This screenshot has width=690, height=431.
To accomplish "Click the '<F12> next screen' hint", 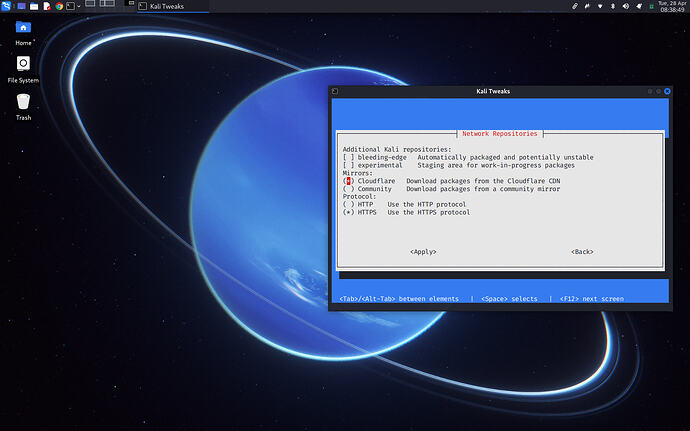I will tap(591, 298).
